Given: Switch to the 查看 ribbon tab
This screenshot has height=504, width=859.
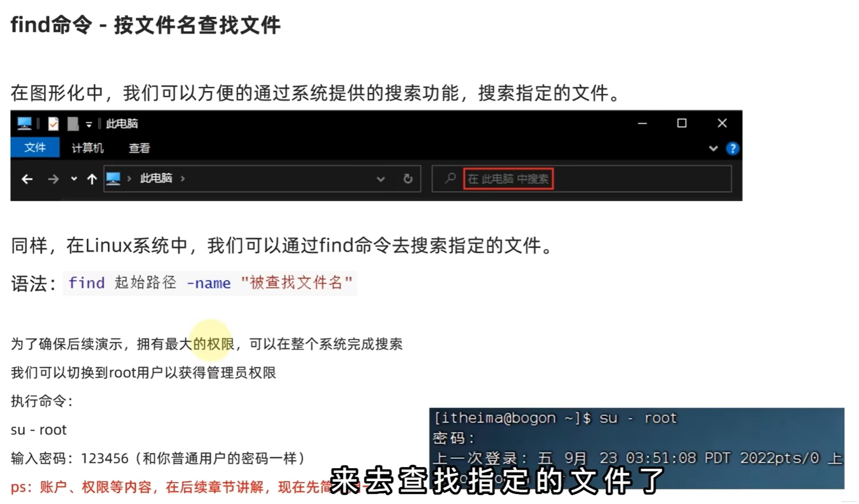Looking at the screenshot, I should click(x=139, y=148).
